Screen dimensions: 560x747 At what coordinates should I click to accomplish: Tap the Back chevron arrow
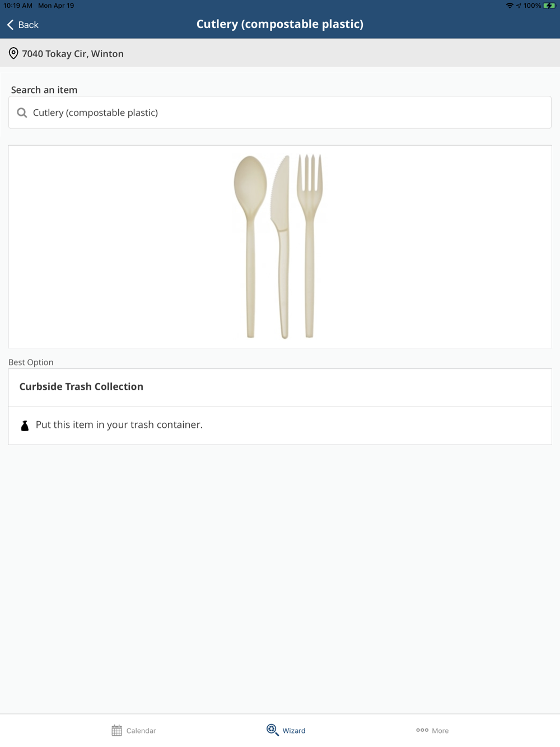tap(11, 25)
